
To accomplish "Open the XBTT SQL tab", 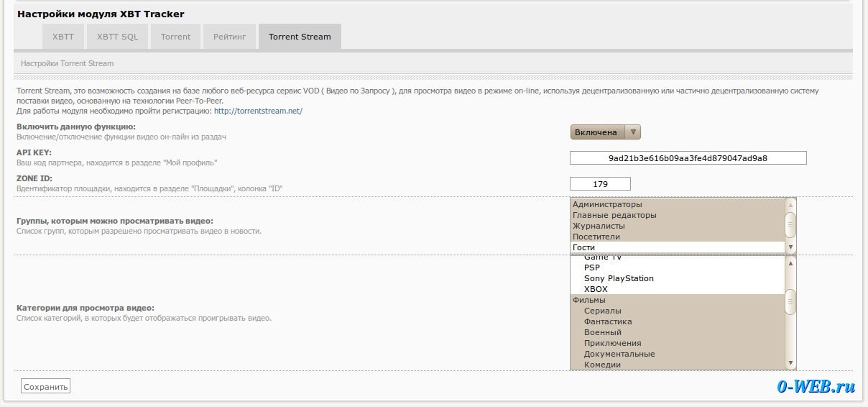I will (x=117, y=37).
